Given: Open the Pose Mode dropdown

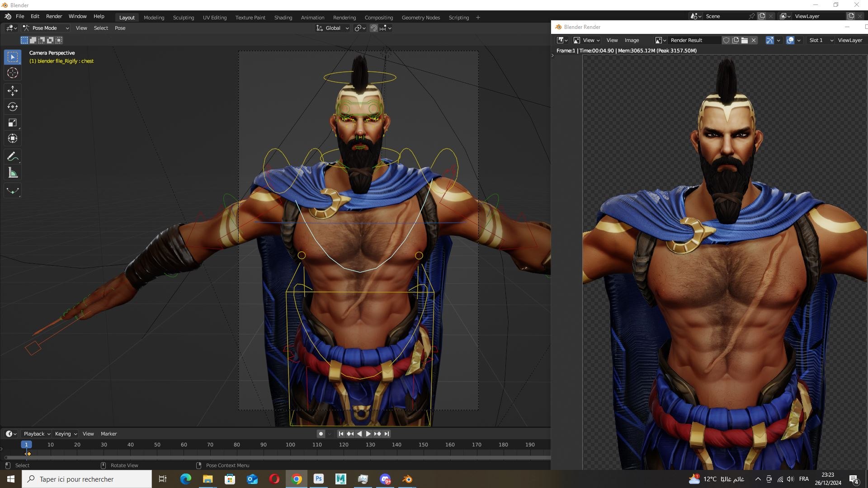Looking at the screenshot, I should tap(46, 28).
